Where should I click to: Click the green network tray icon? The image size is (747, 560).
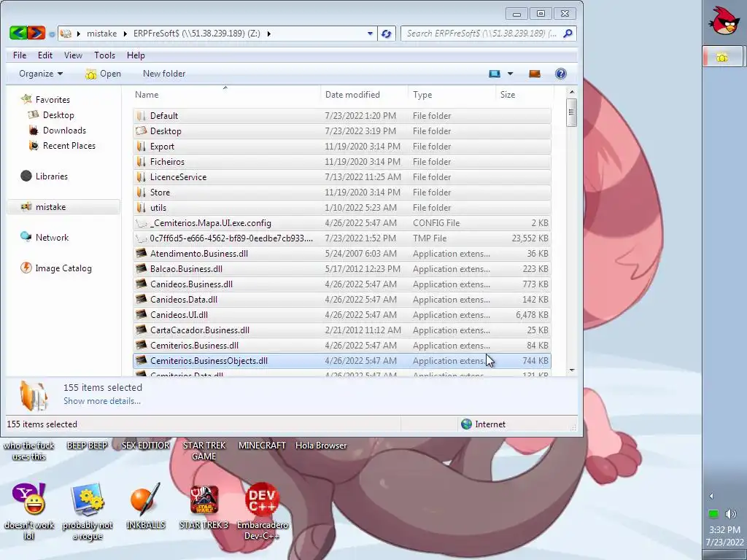pos(713,514)
